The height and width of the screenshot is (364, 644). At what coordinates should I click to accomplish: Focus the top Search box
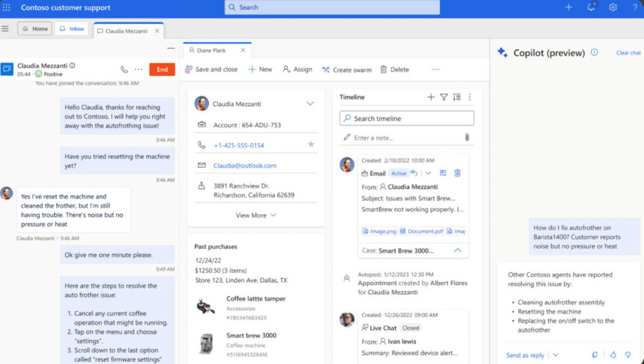tap(332, 8)
